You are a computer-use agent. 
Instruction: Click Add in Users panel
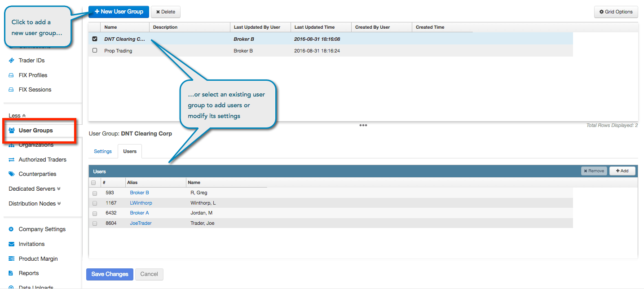click(622, 171)
